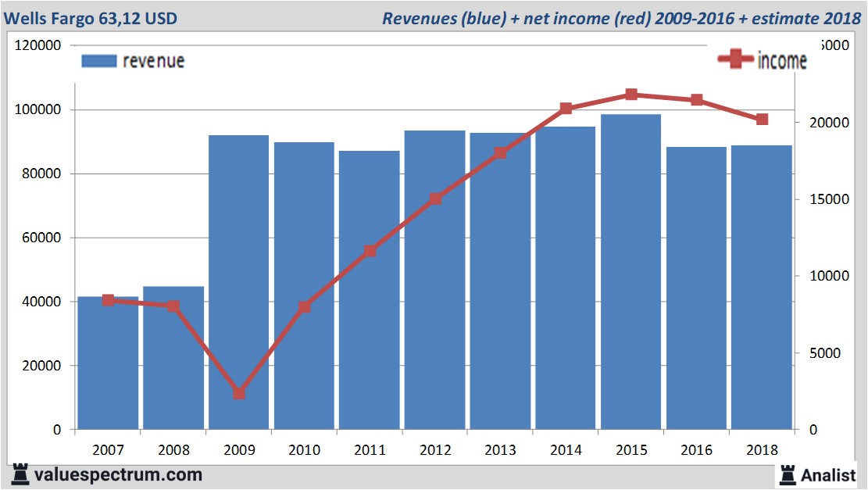The height and width of the screenshot is (490, 868).
Task: Click the rook icon next to Analist
Action: pos(788,474)
